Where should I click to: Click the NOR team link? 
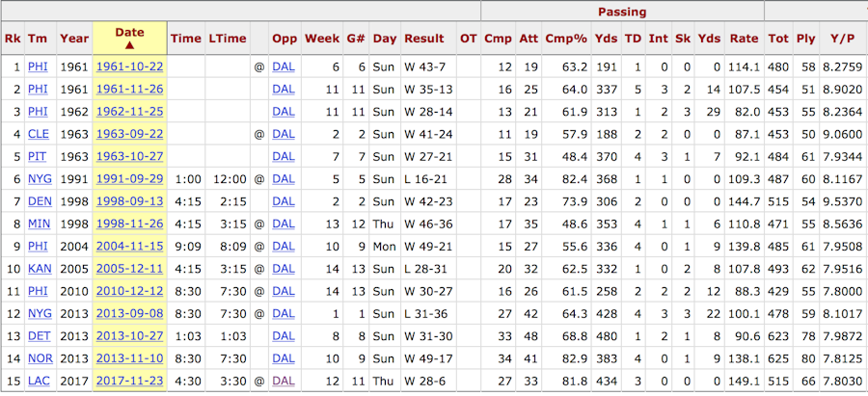tap(38, 359)
